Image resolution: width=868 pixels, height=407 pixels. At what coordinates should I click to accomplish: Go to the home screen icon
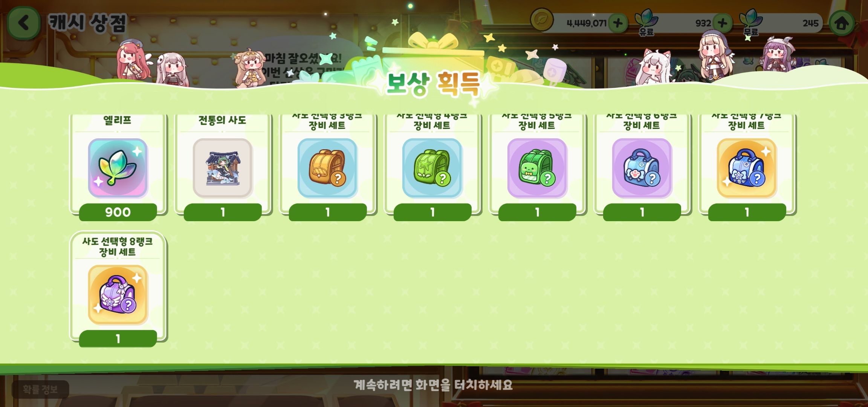point(842,23)
